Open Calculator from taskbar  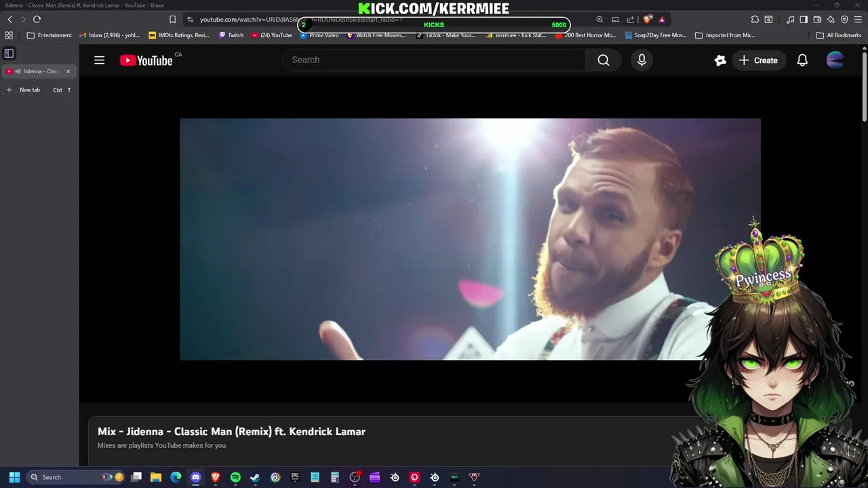tap(335, 477)
